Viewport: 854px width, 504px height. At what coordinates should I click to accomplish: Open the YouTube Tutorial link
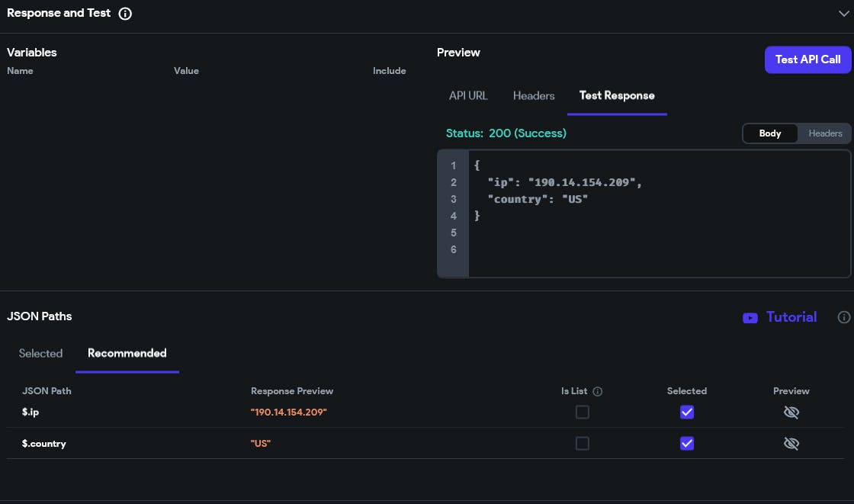point(791,317)
